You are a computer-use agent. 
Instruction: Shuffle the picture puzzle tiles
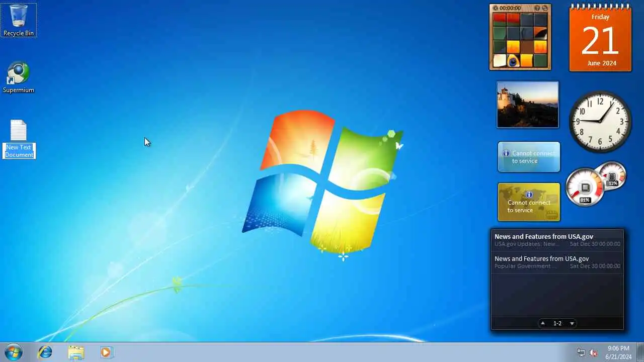(545, 8)
